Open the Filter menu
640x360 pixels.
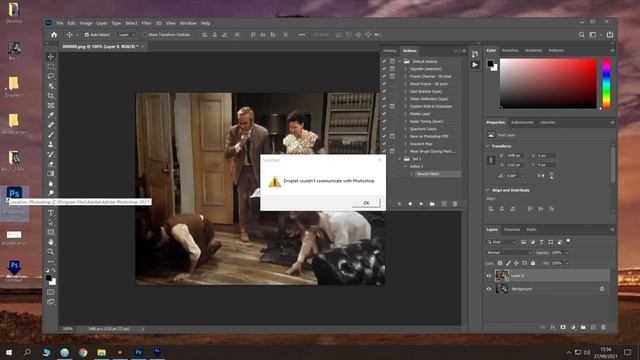(x=147, y=23)
